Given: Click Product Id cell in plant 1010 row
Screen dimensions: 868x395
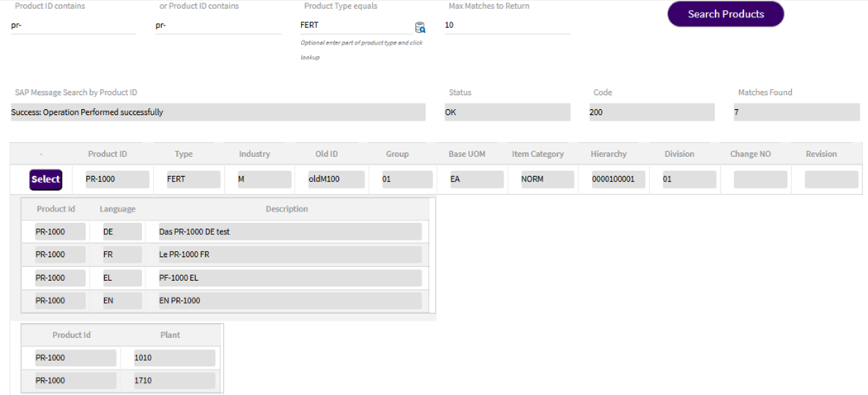Looking at the screenshot, I should tap(75, 358).
